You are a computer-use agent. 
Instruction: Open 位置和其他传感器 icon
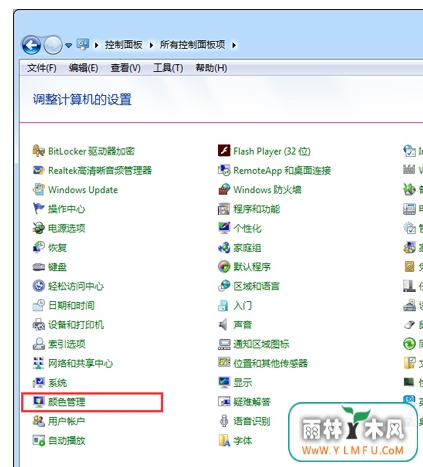coord(224,363)
